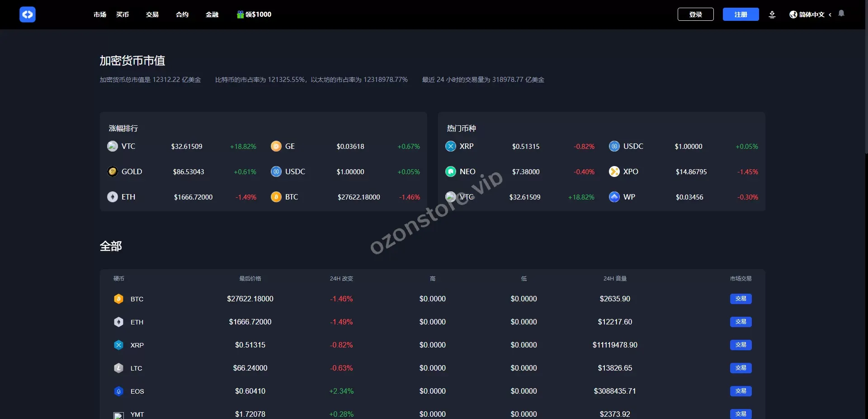Open the 市场 menu item
Screen dimensions: 868x419
click(100, 14)
